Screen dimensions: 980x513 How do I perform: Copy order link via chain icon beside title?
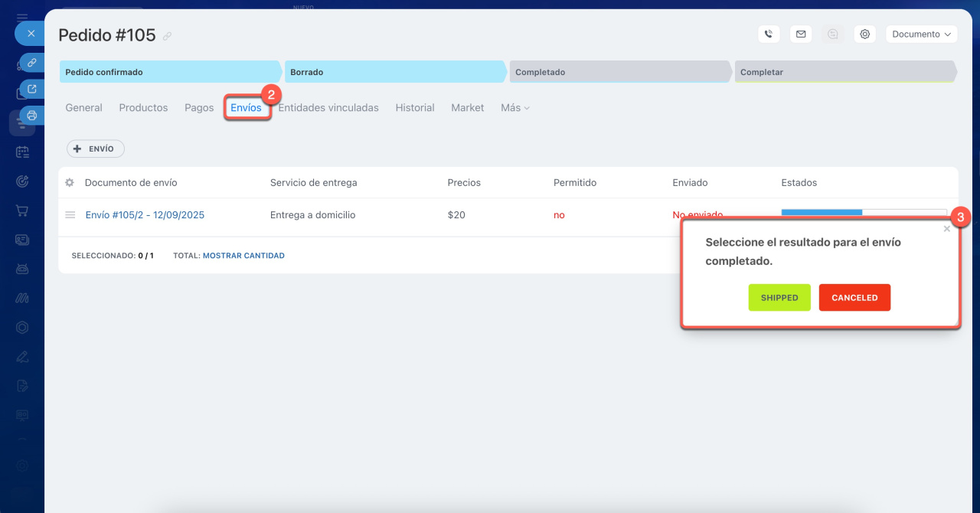click(167, 36)
